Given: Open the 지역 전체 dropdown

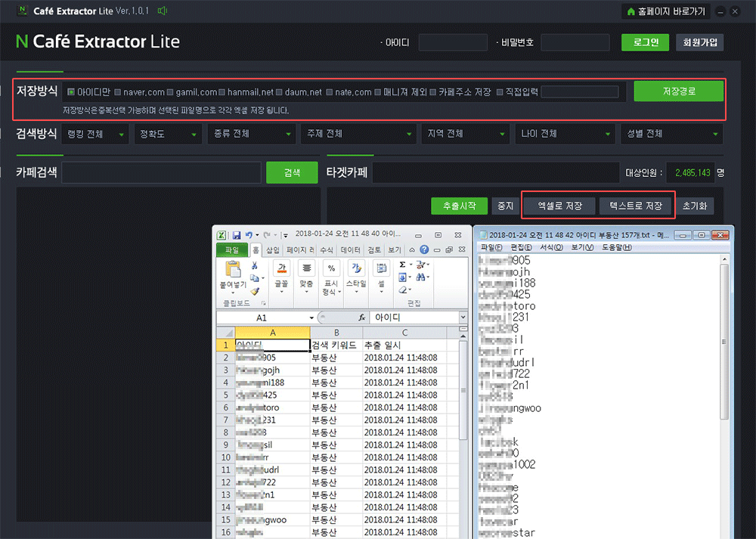Looking at the screenshot, I should pyautogui.click(x=465, y=134).
